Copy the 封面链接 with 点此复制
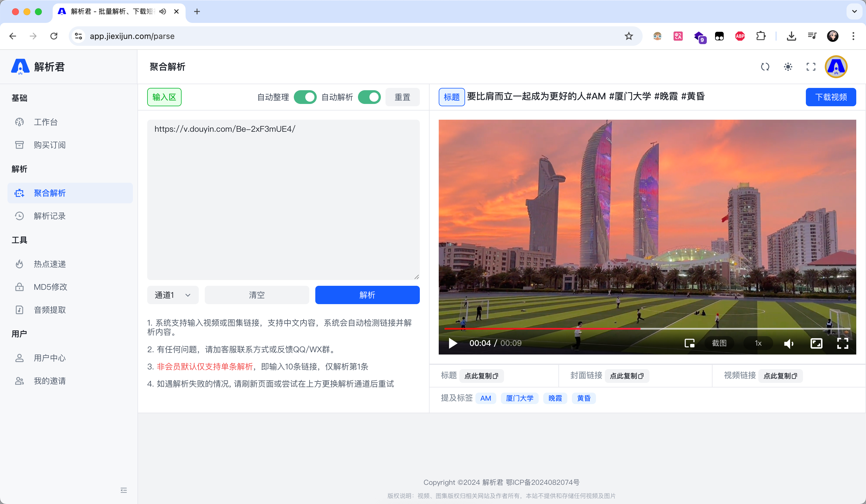The height and width of the screenshot is (504, 866). pos(627,376)
